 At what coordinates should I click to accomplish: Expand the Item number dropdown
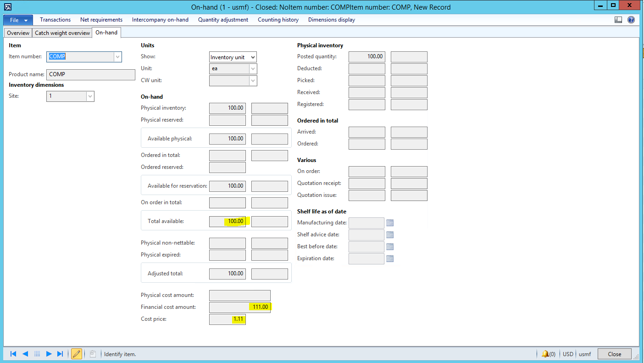(x=117, y=57)
